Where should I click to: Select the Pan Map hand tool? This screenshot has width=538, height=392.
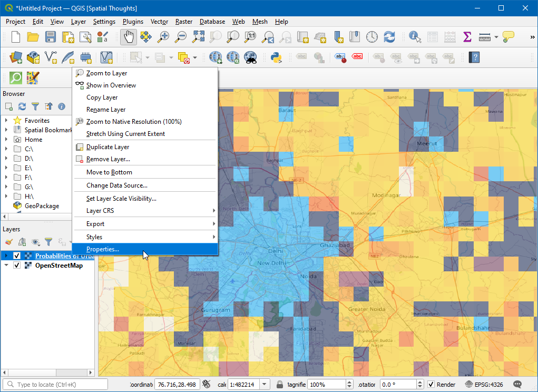(x=129, y=37)
